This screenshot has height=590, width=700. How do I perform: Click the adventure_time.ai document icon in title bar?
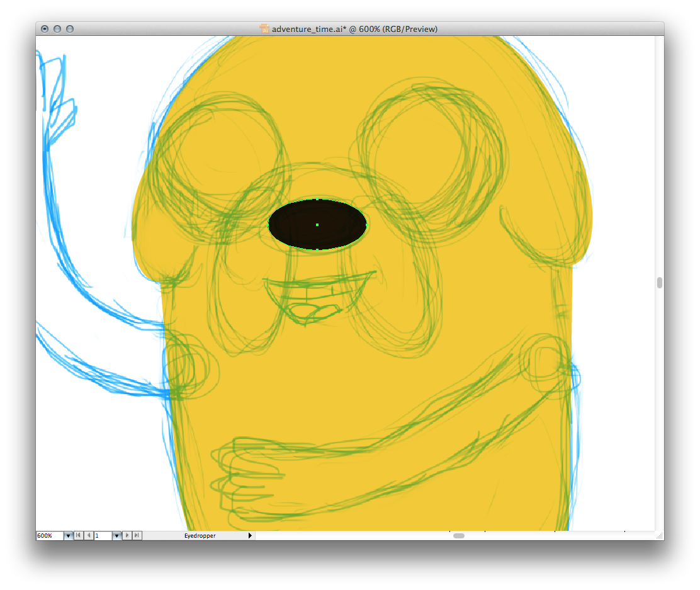click(264, 29)
